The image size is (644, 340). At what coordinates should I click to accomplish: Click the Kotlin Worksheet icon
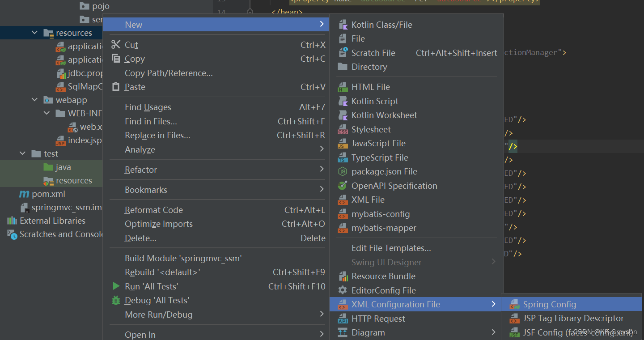[x=343, y=115]
